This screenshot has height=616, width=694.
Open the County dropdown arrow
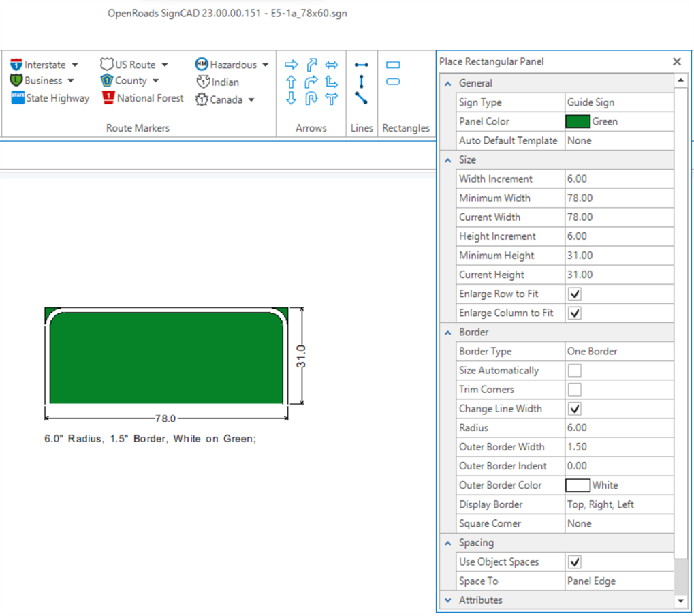tap(155, 81)
